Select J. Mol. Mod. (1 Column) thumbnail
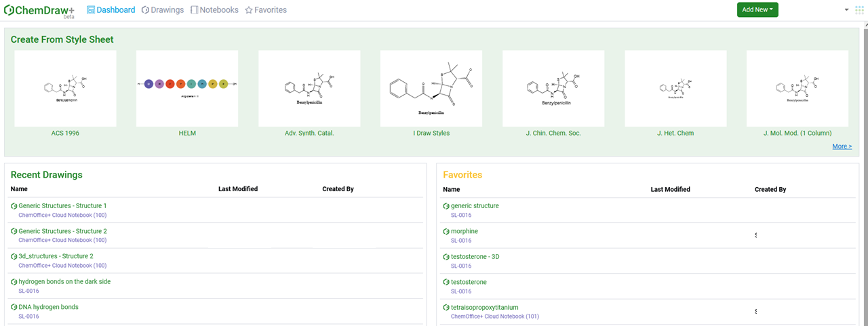Viewport: 868px width, 326px height. click(x=797, y=89)
